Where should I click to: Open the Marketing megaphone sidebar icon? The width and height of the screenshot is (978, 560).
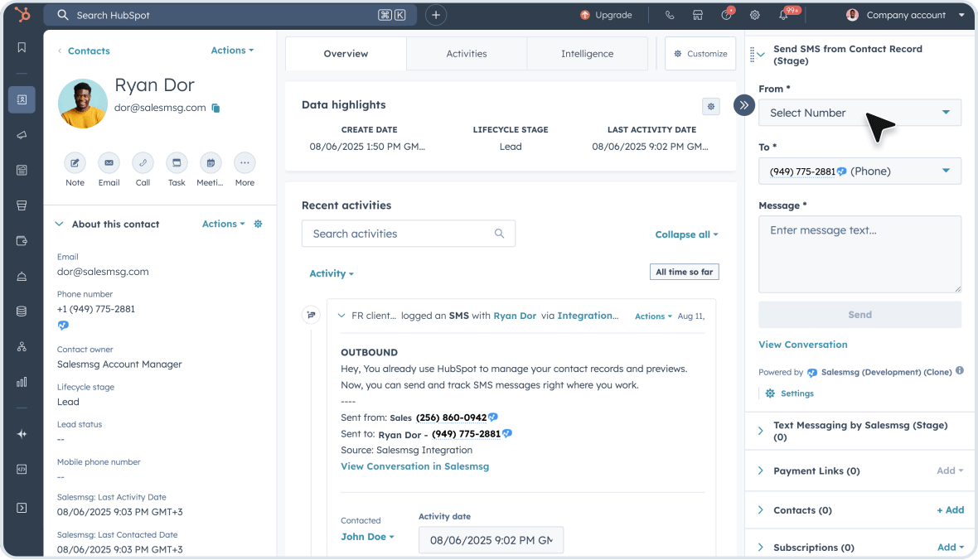point(22,135)
